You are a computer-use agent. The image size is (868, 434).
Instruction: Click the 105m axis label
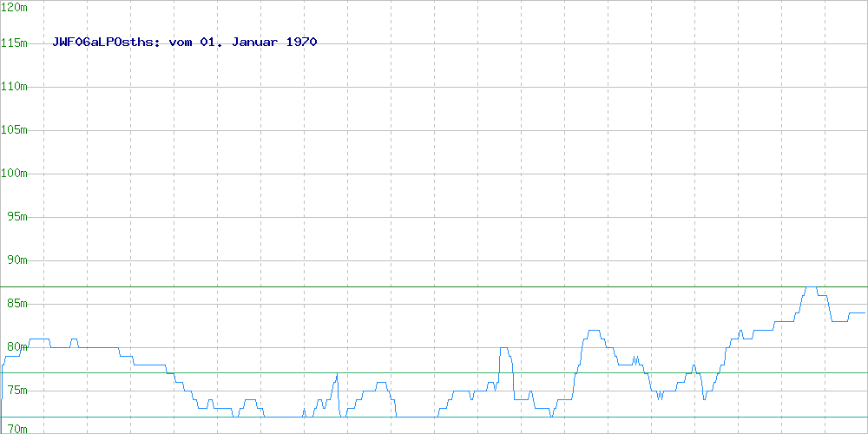coord(15,130)
